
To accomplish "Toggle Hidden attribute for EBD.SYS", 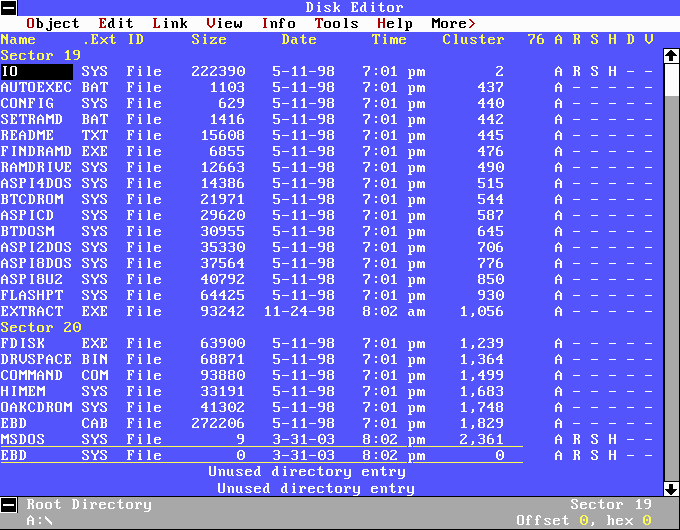I will click(612, 455).
